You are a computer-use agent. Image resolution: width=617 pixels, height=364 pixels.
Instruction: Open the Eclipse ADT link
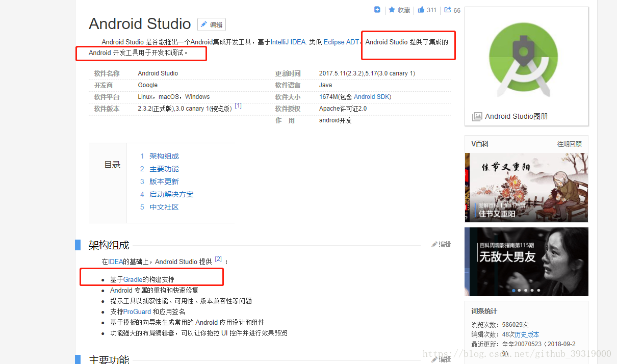341,42
